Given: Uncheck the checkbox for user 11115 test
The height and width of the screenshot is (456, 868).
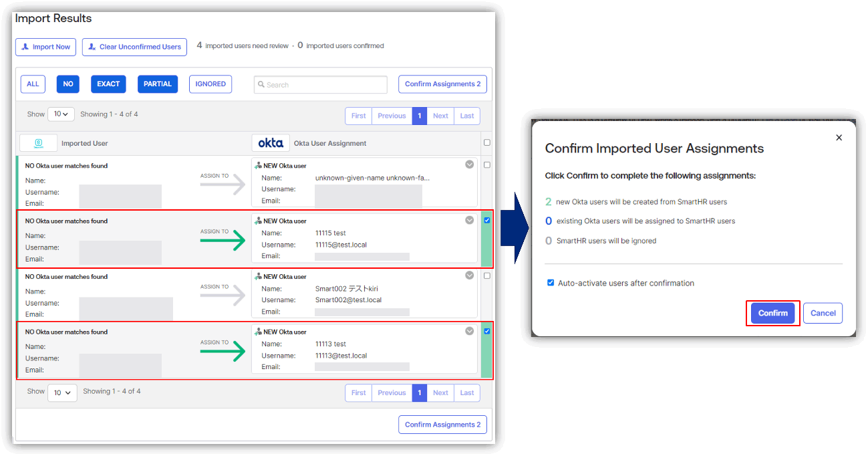Looking at the screenshot, I should tap(486, 221).
